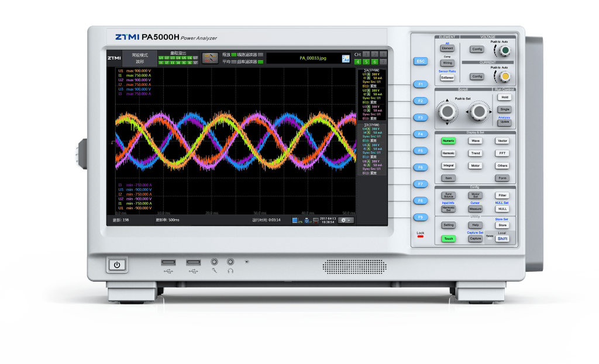This screenshot has height=364, width=599.
Task: Select the Wave display button
Action: click(475, 141)
